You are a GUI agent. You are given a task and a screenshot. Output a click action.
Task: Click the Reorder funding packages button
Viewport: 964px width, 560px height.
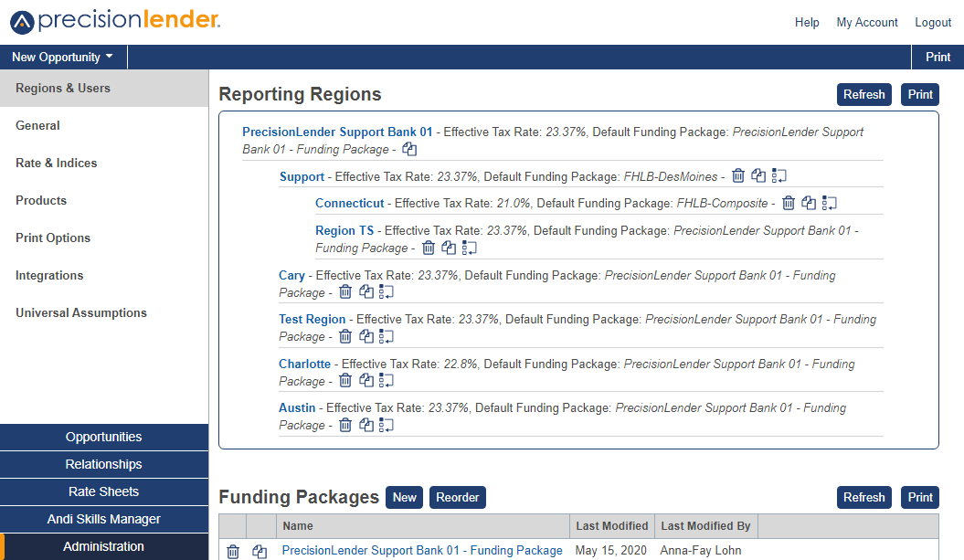click(458, 497)
